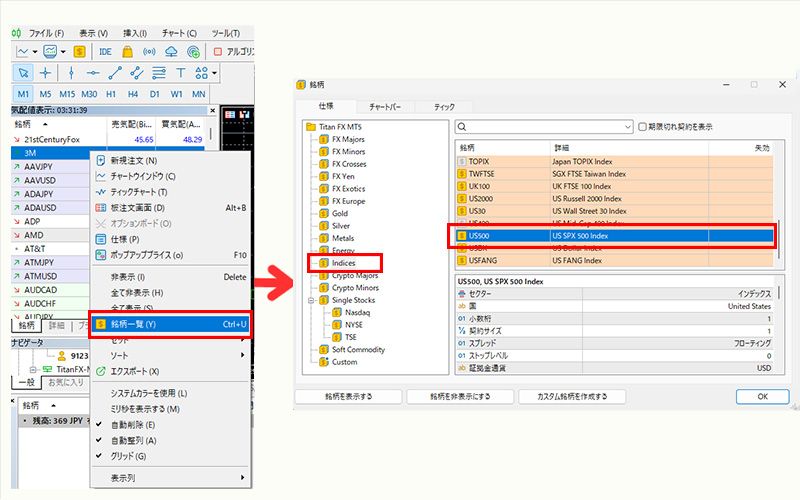Switch to M30 timeframe

point(89,94)
